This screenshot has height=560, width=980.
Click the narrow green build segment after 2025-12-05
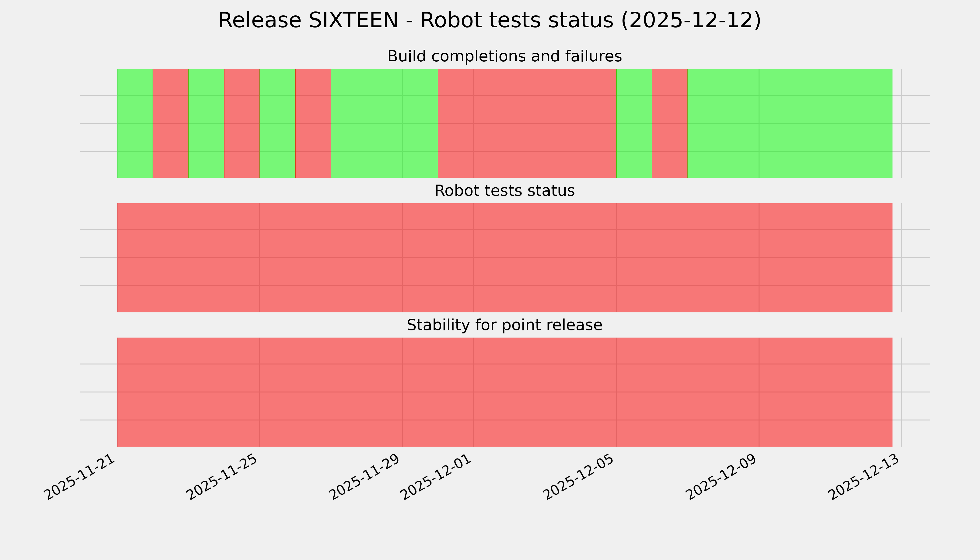[x=634, y=123]
